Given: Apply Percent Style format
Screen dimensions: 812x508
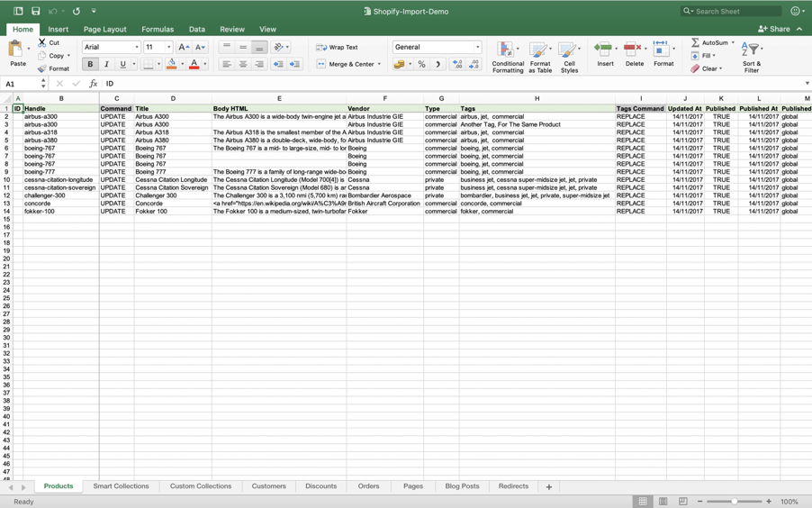Looking at the screenshot, I should (421, 64).
